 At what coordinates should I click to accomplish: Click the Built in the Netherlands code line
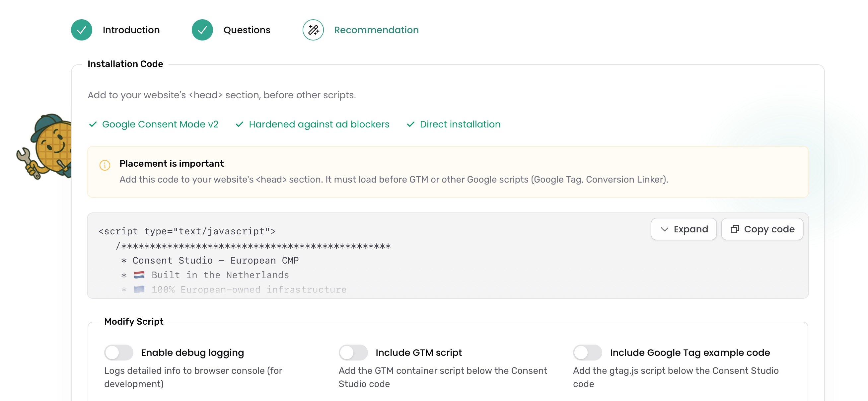pyautogui.click(x=205, y=275)
